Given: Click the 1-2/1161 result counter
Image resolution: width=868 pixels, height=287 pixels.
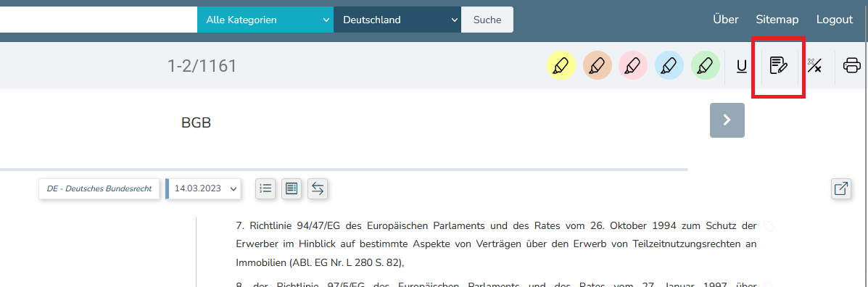Looking at the screenshot, I should [x=202, y=67].
